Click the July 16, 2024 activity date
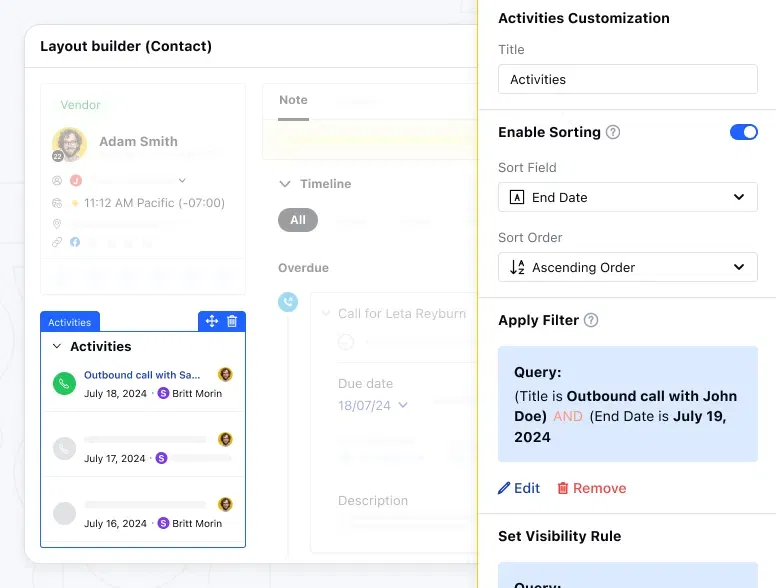This screenshot has width=776, height=588. (x=115, y=524)
